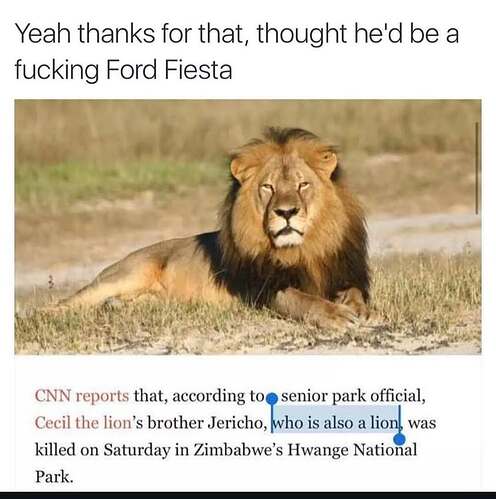Viewport: 496px width, 499px height.
Task: Open the CNN reports link
Action: (82, 396)
